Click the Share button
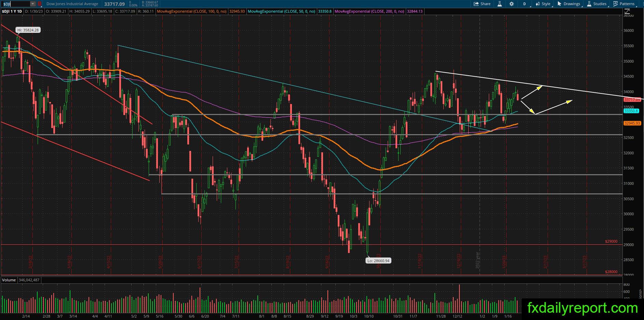Image resolution: width=644 pixels, height=320 pixels. (482, 4)
